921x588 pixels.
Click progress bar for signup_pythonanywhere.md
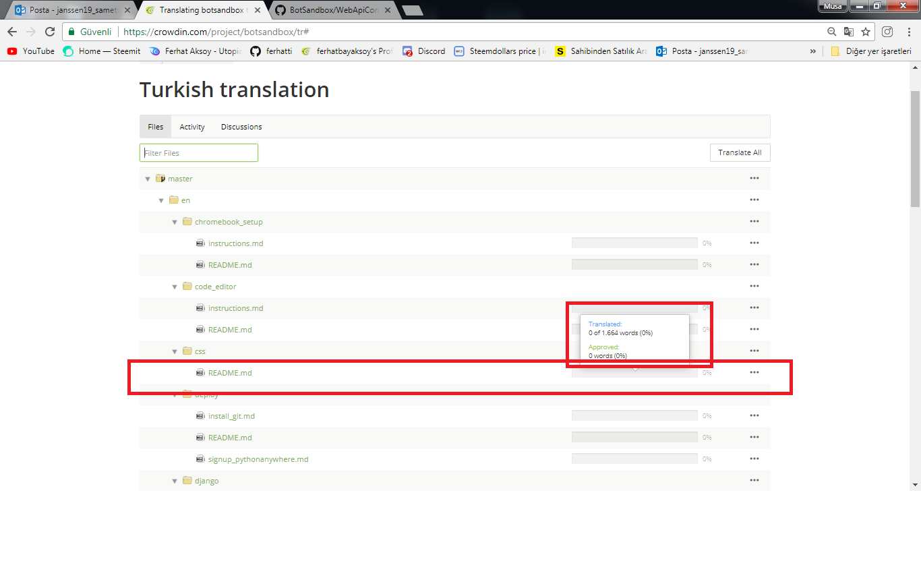(x=634, y=459)
